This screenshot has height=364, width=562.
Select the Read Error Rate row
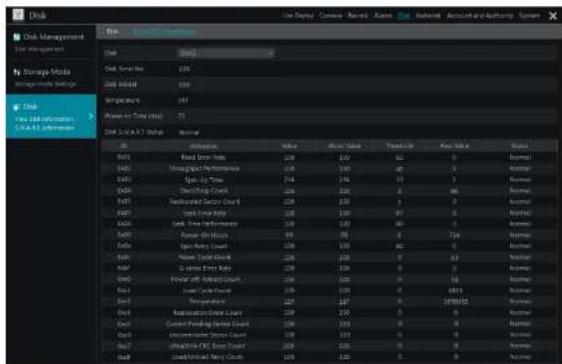point(329,157)
